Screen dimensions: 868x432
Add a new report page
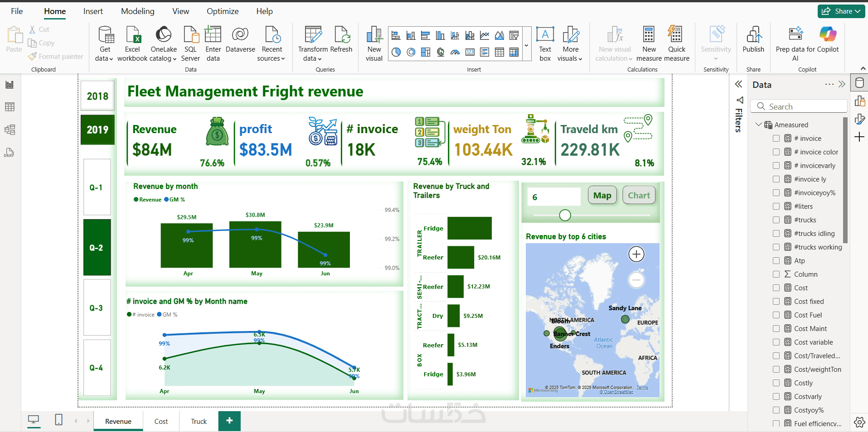[x=229, y=421]
